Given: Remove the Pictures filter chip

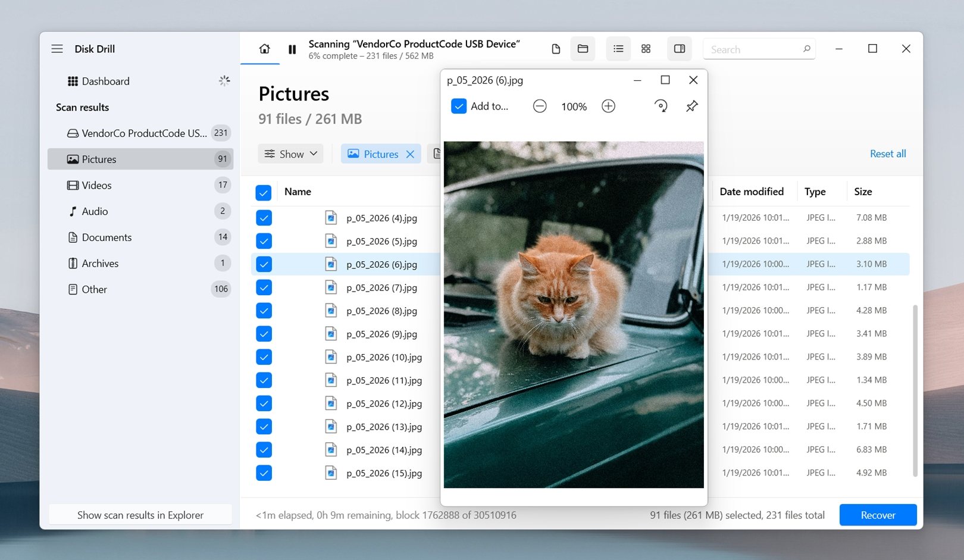Looking at the screenshot, I should 410,154.
